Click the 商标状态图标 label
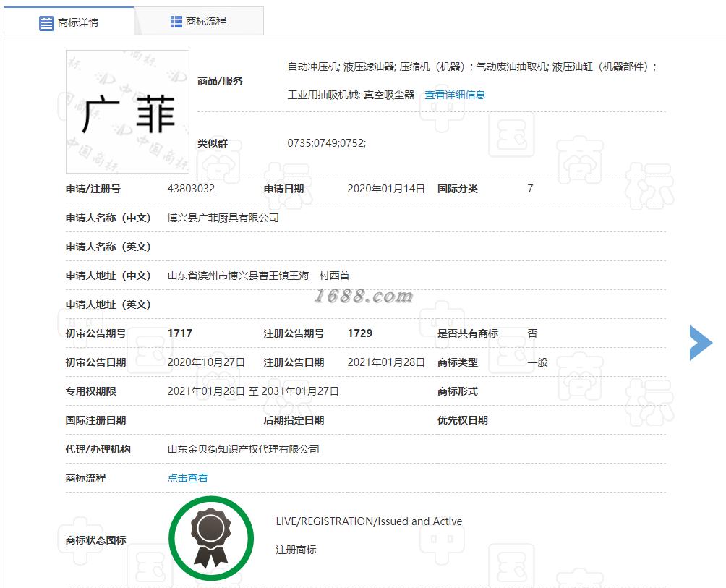Image resolution: width=726 pixels, height=588 pixels. [x=96, y=540]
